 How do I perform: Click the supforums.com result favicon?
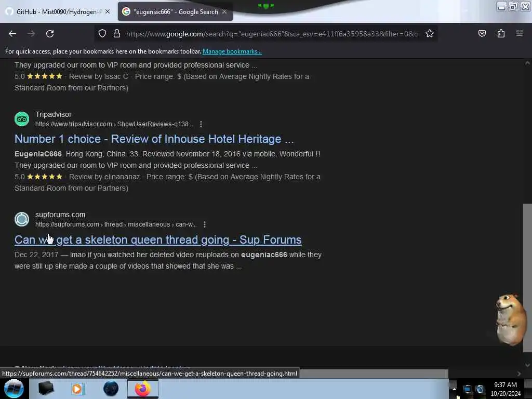click(x=22, y=219)
